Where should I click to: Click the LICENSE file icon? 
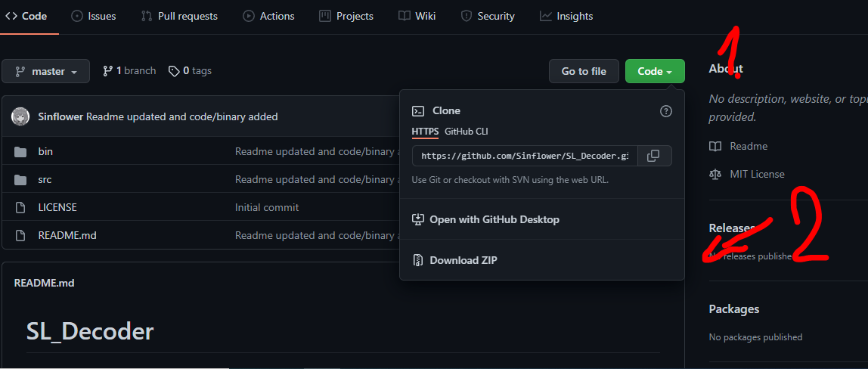pos(20,208)
